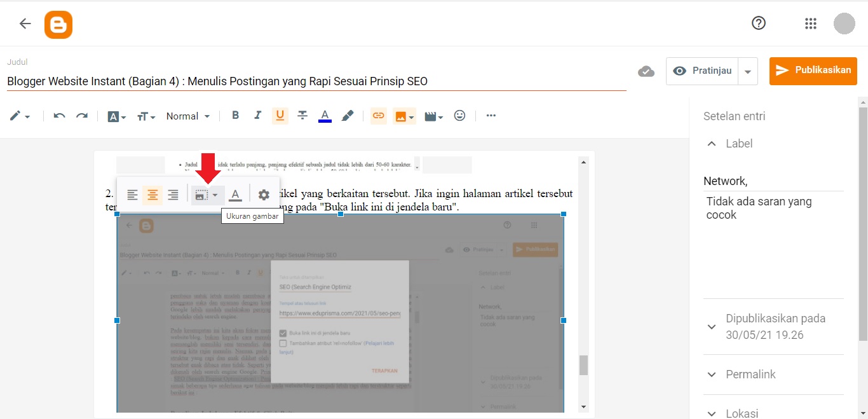Screen dimensions: 868x419
Task: Insert a link with the link icon
Action: click(x=378, y=115)
